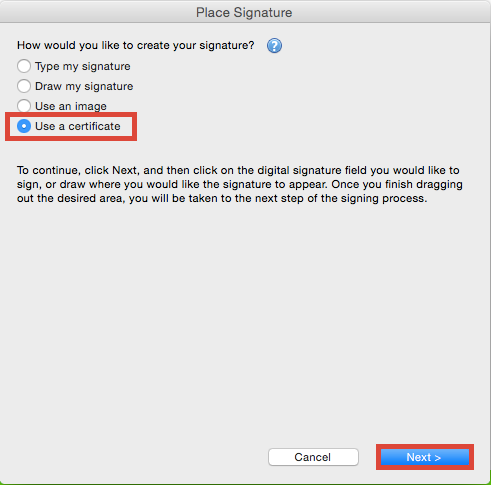Cancel the Place Signature dialog
The height and width of the screenshot is (485, 491).
(x=313, y=457)
